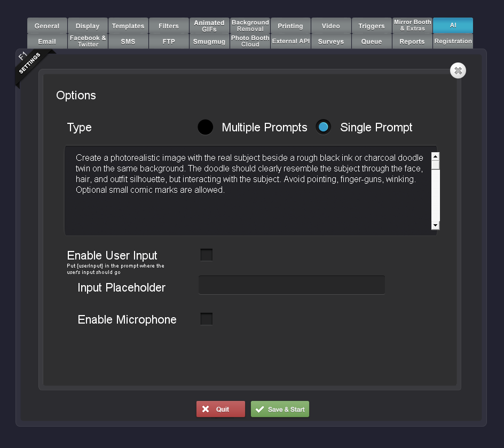Open the Animated GIFs tab
Screen dimensions: 504x448
209,26
